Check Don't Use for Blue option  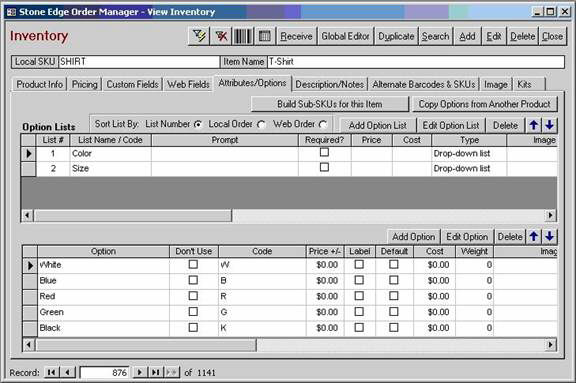click(x=193, y=280)
